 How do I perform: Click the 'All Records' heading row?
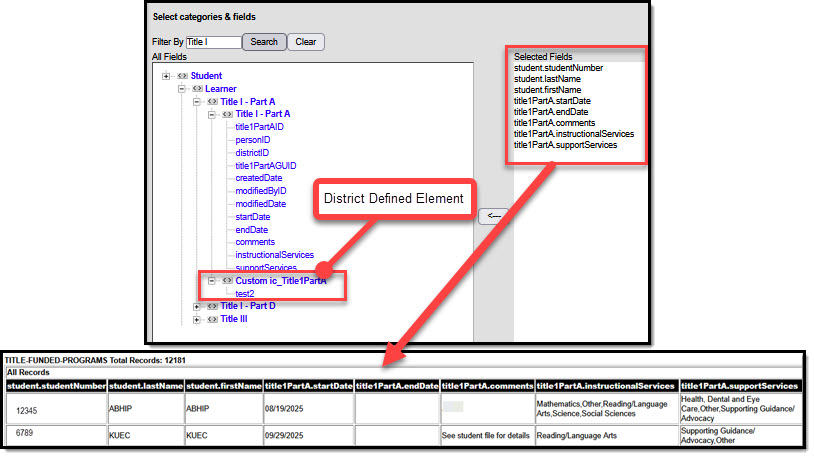[404, 372]
